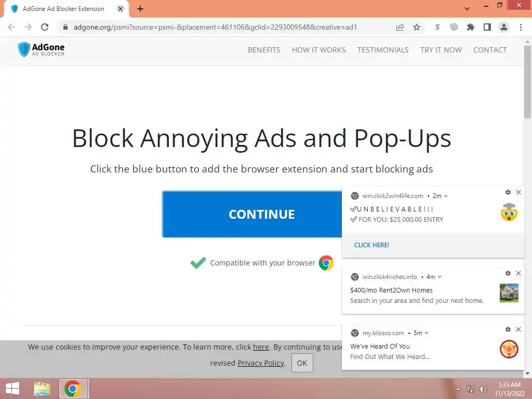
Task: Open Chrome's three-dot menu
Action: tap(521, 27)
